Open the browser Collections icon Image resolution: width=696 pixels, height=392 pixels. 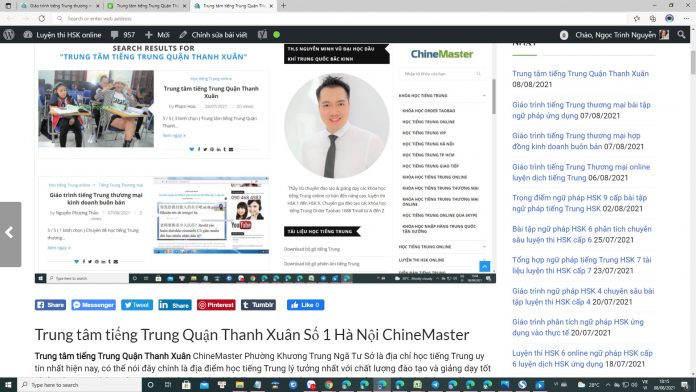652,18
